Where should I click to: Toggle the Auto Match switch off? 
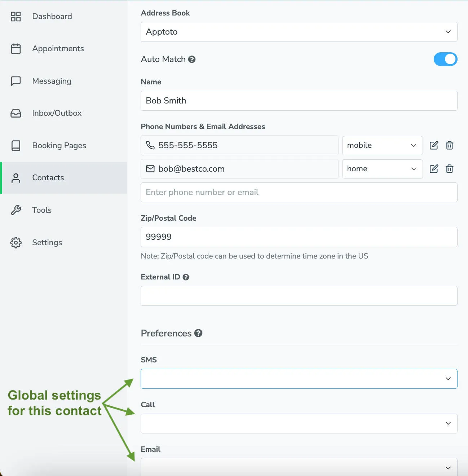(446, 59)
